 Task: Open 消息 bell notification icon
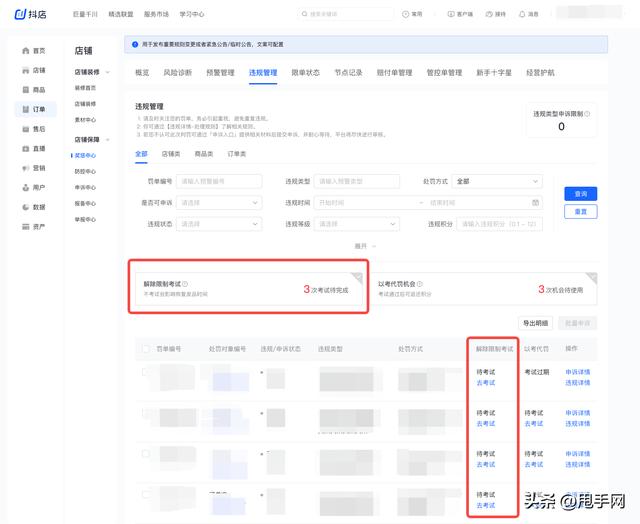(522, 14)
